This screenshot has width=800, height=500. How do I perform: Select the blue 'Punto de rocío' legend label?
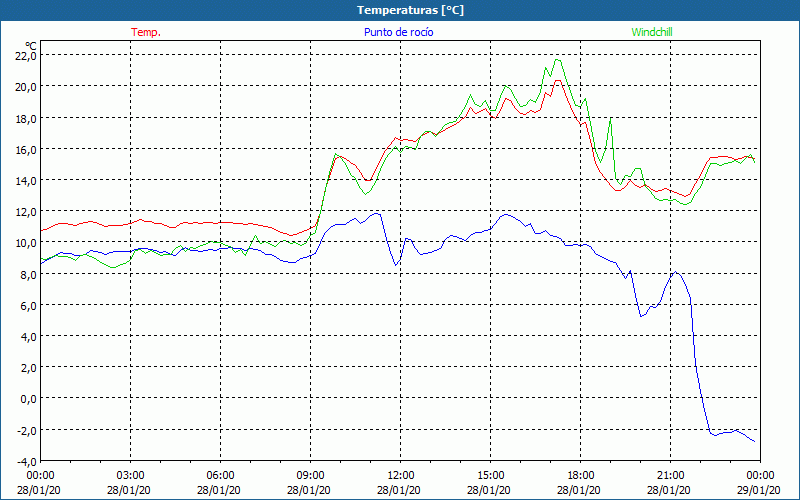[398, 32]
